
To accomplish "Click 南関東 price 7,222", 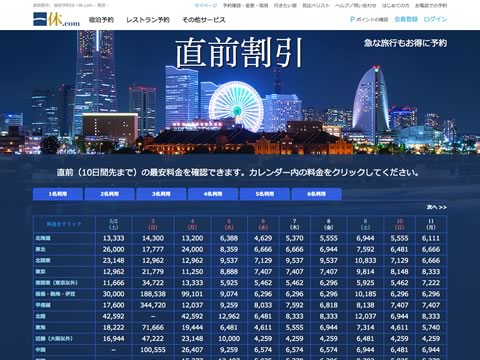I will coord(431,283).
